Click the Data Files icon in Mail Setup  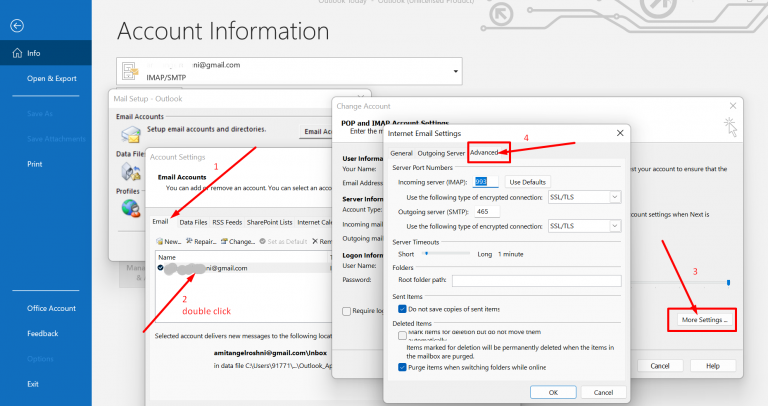[131, 171]
